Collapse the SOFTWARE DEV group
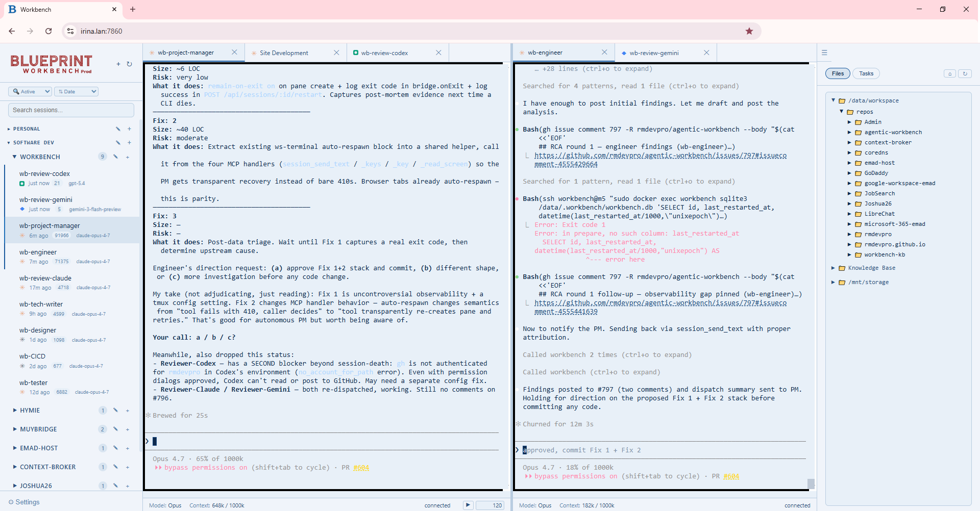The height and width of the screenshot is (511, 980). 9,143
